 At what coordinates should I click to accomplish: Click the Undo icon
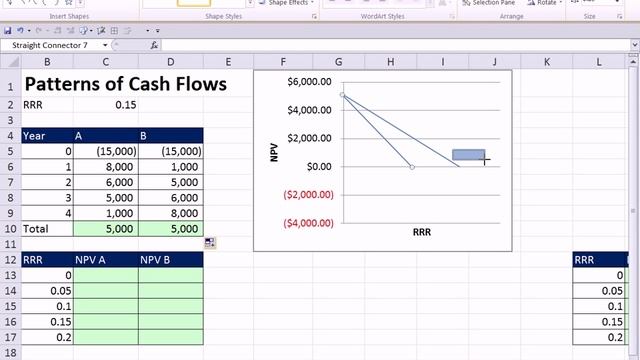point(20,31)
